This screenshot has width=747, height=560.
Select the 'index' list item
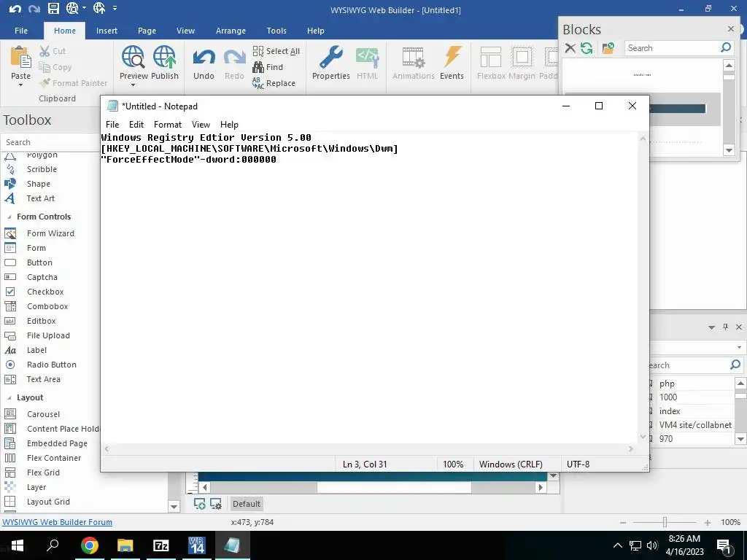(x=669, y=411)
